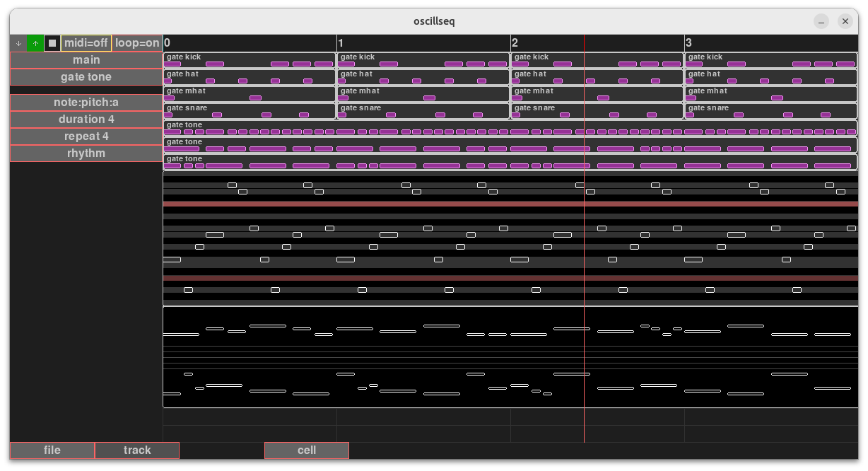Open the file menu

pos(52,450)
